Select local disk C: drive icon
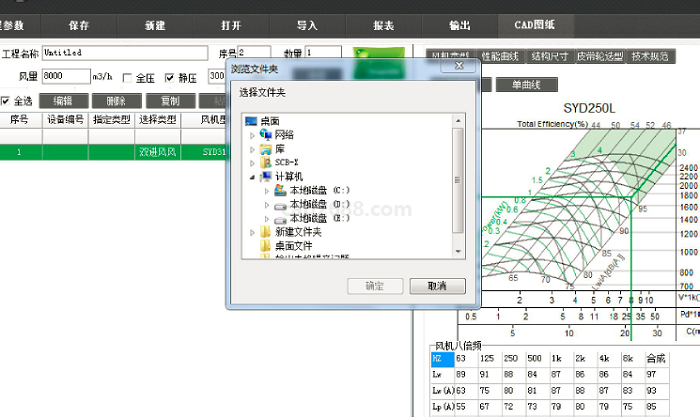This screenshot has width=700, height=418. tap(281, 189)
